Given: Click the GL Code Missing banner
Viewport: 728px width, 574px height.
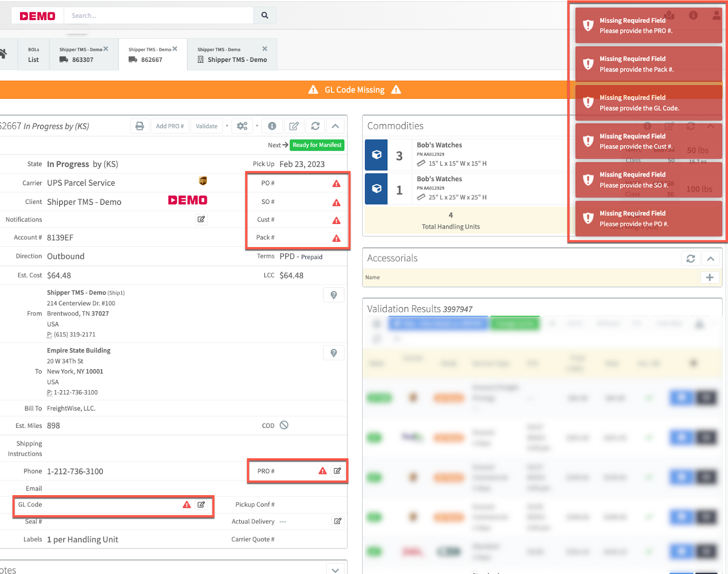Looking at the screenshot, I should (355, 90).
